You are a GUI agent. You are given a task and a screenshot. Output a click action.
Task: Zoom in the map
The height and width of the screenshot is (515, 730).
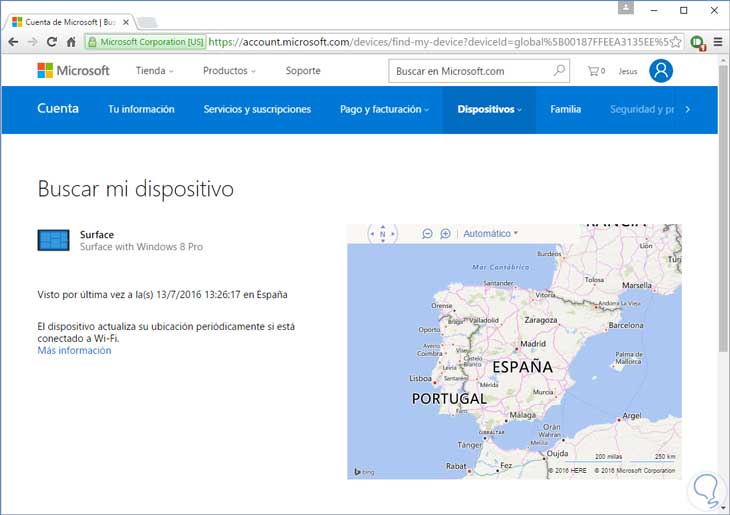[445, 233]
